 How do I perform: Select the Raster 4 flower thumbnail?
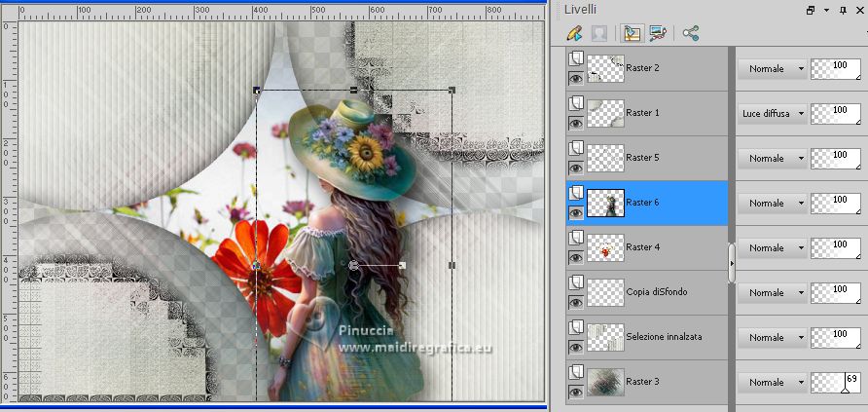click(605, 248)
